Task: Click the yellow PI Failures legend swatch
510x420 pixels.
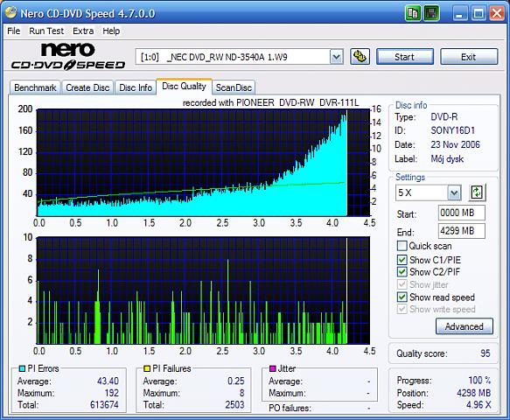Action: pos(147,368)
